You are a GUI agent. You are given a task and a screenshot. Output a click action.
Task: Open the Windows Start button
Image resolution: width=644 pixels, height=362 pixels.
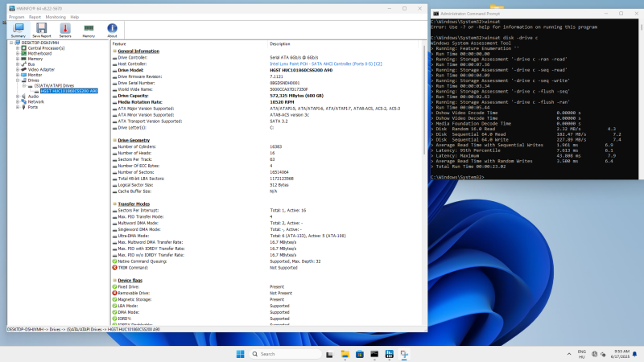(240, 354)
